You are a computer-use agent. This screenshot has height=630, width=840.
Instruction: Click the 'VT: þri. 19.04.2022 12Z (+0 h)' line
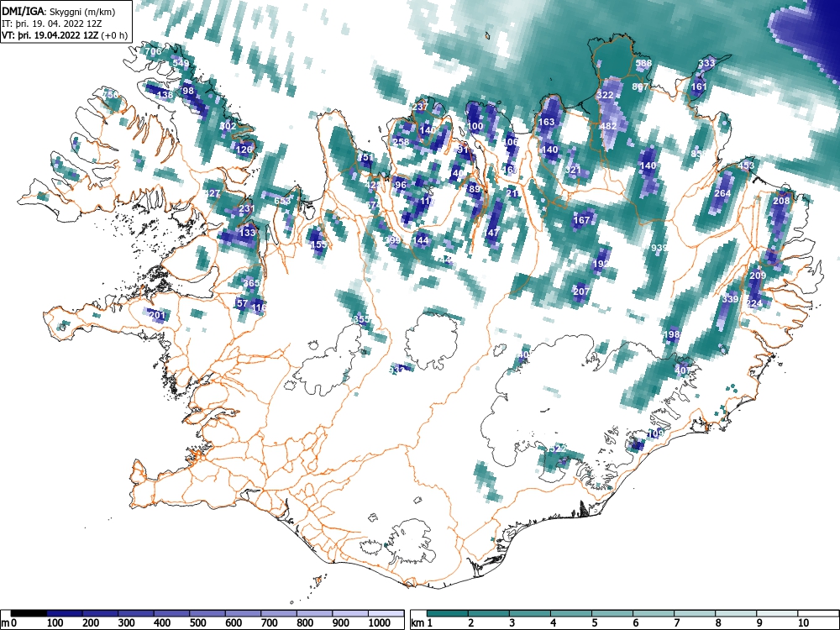point(65,35)
